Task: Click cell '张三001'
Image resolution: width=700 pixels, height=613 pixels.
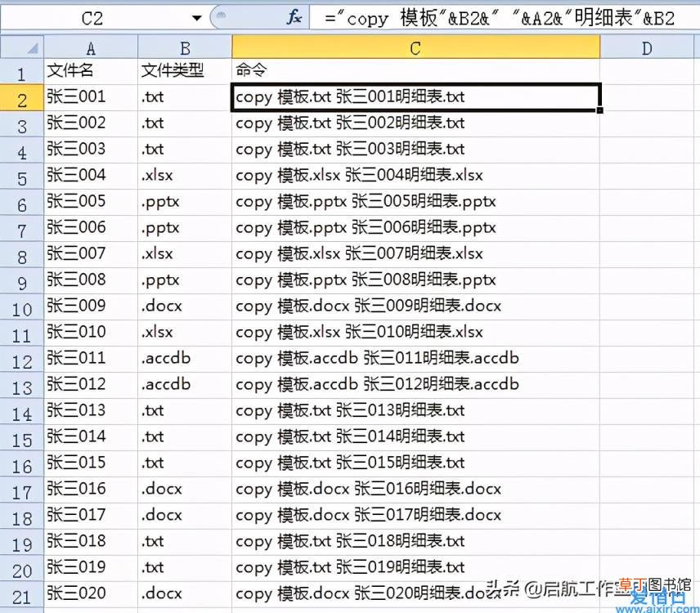Action: pyautogui.click(x=91, y=98)
